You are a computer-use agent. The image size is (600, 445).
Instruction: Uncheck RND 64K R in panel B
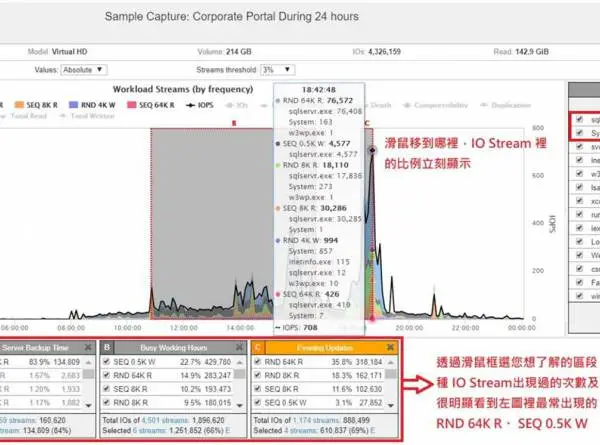click(107, 375)
